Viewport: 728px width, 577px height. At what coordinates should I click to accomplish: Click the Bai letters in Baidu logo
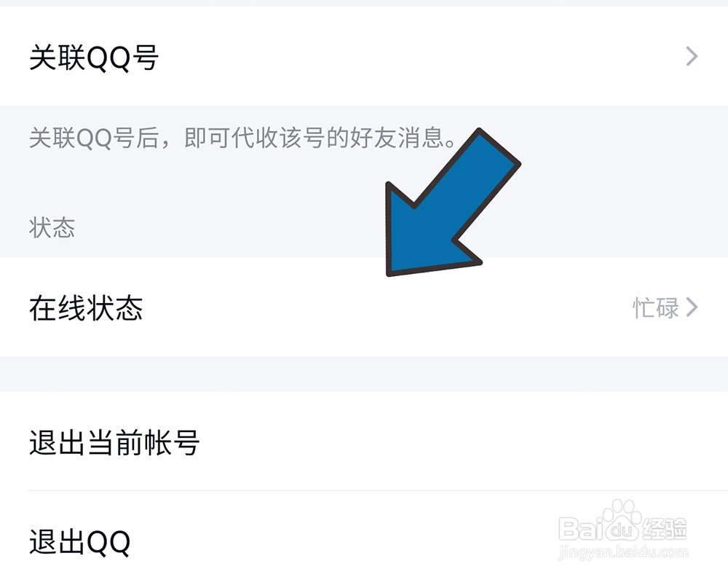click(x=580, y=528)
